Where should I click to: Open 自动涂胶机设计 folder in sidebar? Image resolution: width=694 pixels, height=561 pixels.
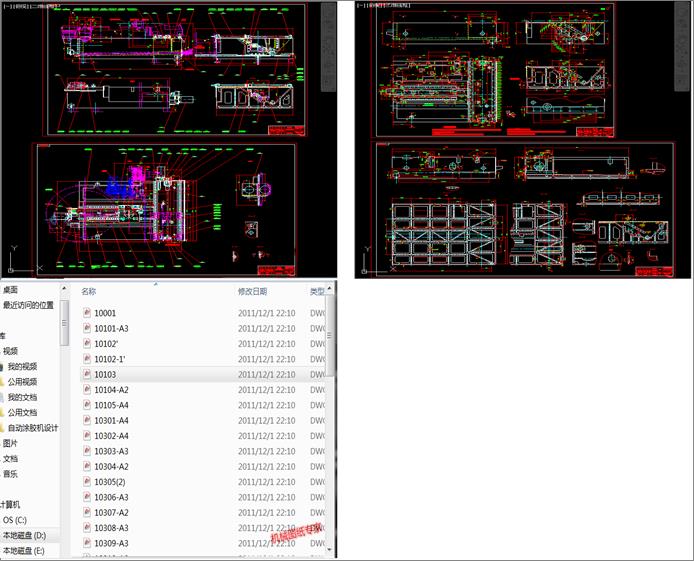(x=33, y=428)
